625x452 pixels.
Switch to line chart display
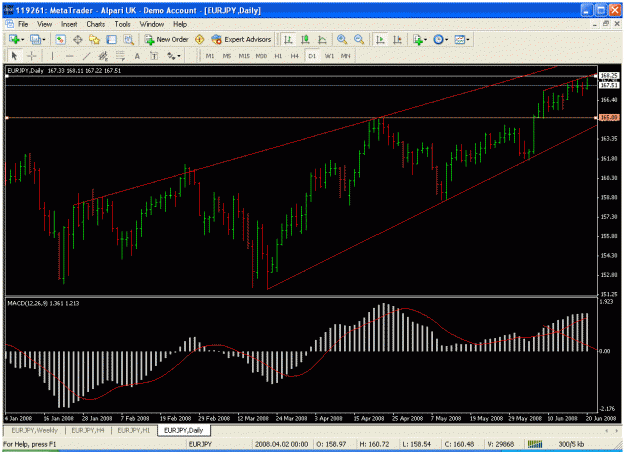[x=322, y=39]
